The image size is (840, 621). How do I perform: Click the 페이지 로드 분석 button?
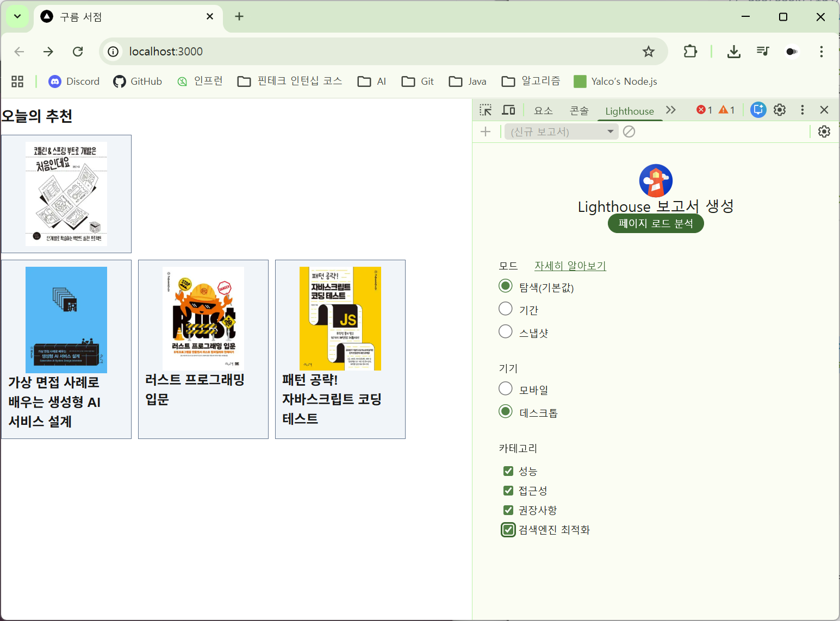click(x=656, y=223)
